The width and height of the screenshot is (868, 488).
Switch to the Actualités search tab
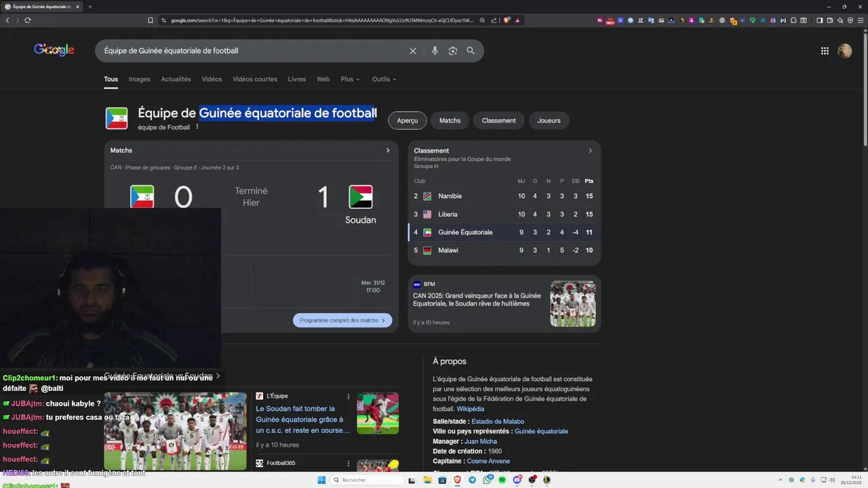176,79
